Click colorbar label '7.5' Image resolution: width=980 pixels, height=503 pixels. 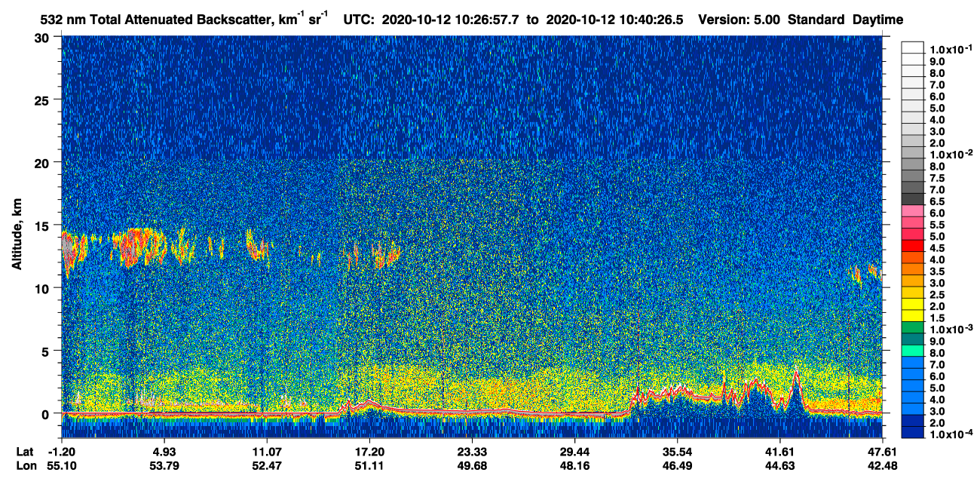click(939, 178)
